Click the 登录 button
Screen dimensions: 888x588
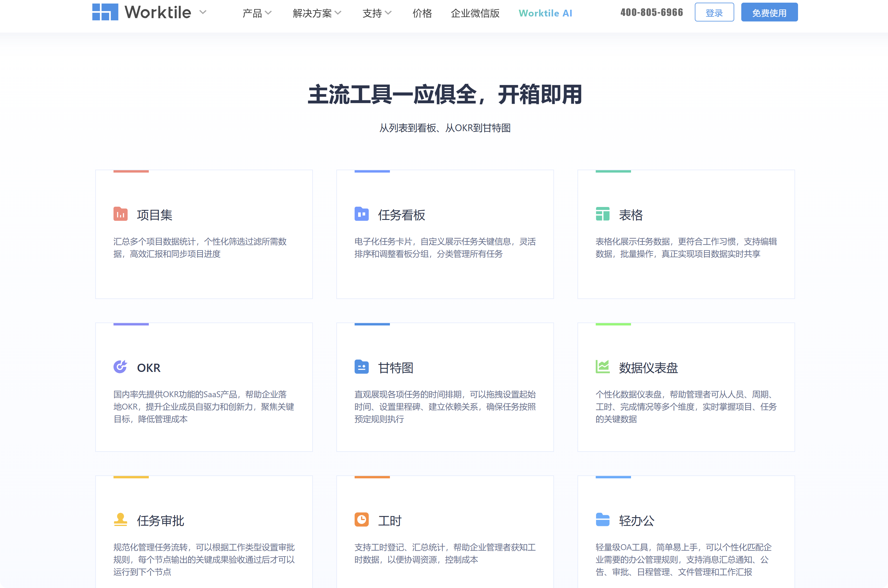(714, 12)
